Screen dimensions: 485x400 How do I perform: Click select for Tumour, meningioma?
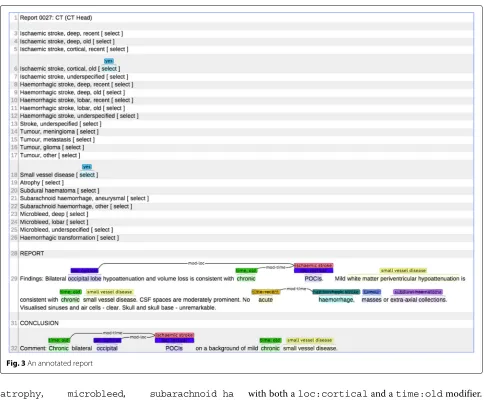(x=87, y=132)
